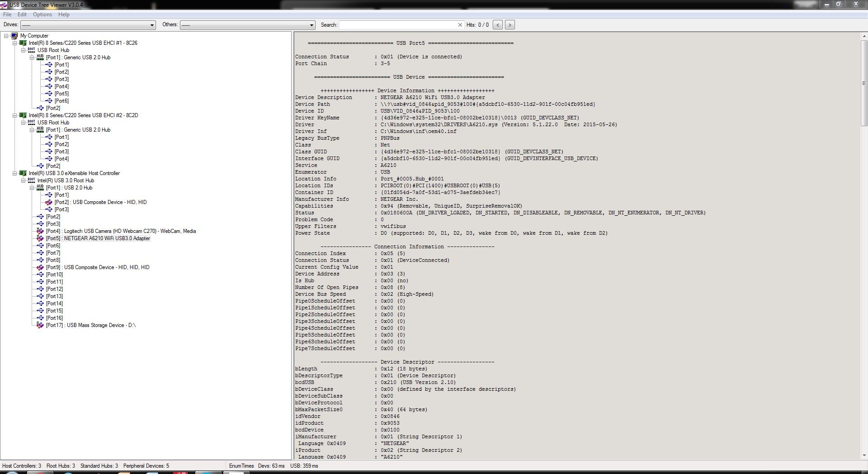This screenshot has width=868, height=474.
Task: Go to the next search hit
Action: pos(509,25)
